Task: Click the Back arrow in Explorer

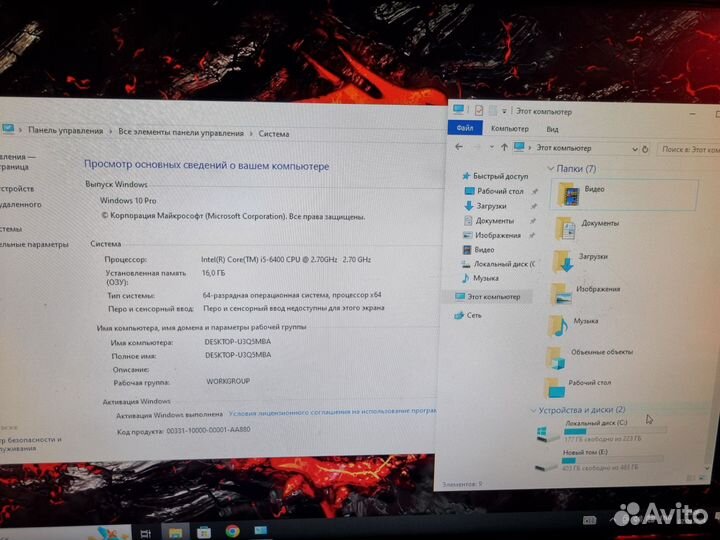Action: coord(458,147)
